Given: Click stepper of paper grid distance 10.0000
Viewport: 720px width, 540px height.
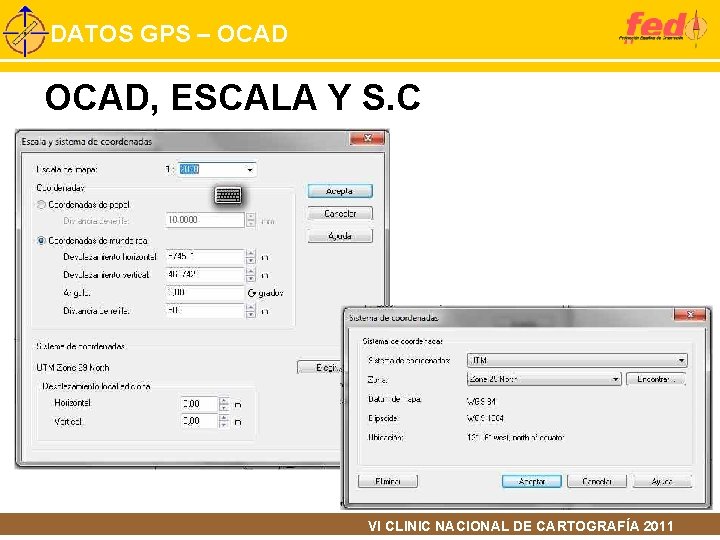Looking at the screenshot, I should click(x=251, y=220).
